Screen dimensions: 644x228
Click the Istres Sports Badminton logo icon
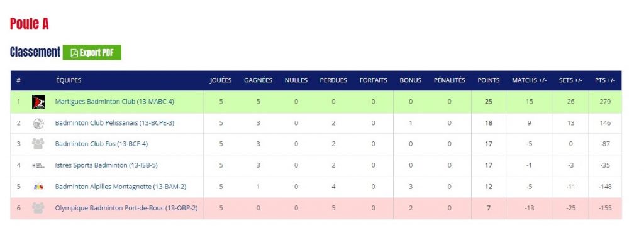tap(38, 165)
